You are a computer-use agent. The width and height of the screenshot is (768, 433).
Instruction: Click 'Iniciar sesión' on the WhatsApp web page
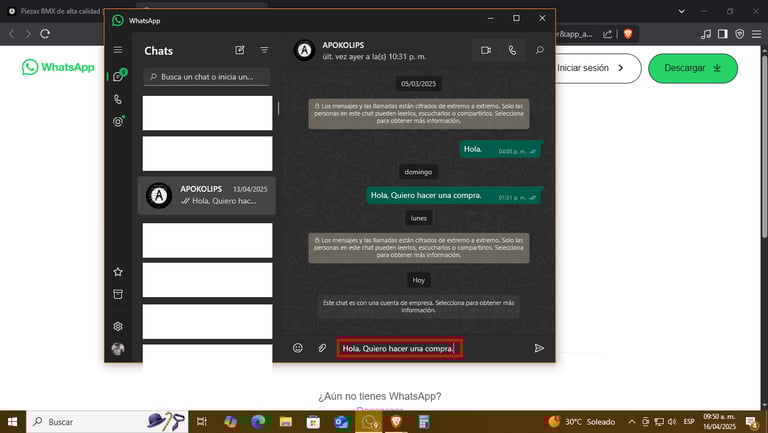(x=590, y=68)
